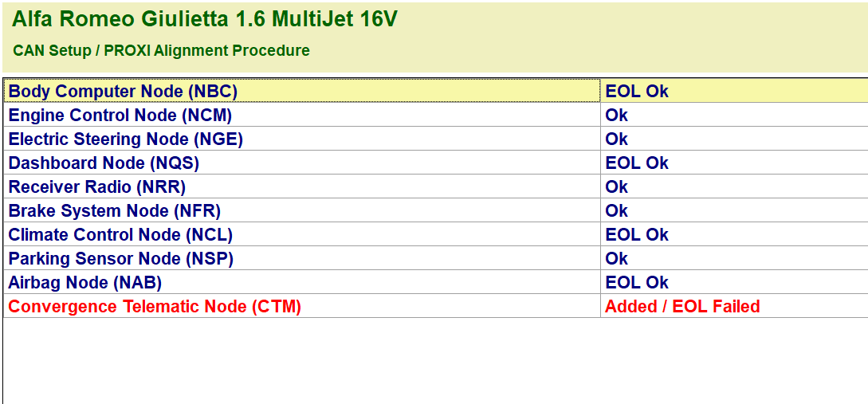Click the EOL Ok status for Climate Control
The height and width of the screenshot is (404, 868).
[637, 235]
